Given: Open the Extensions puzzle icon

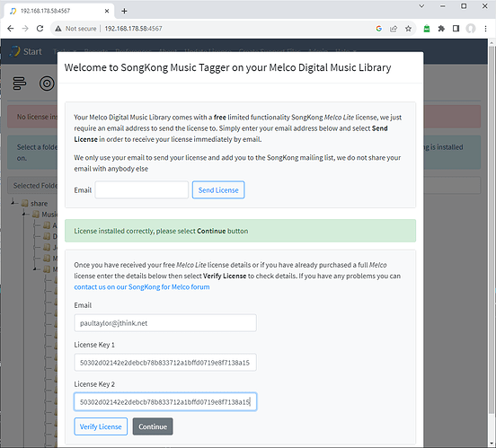Looking at the screenshot, I should click(x=441, y=29).
